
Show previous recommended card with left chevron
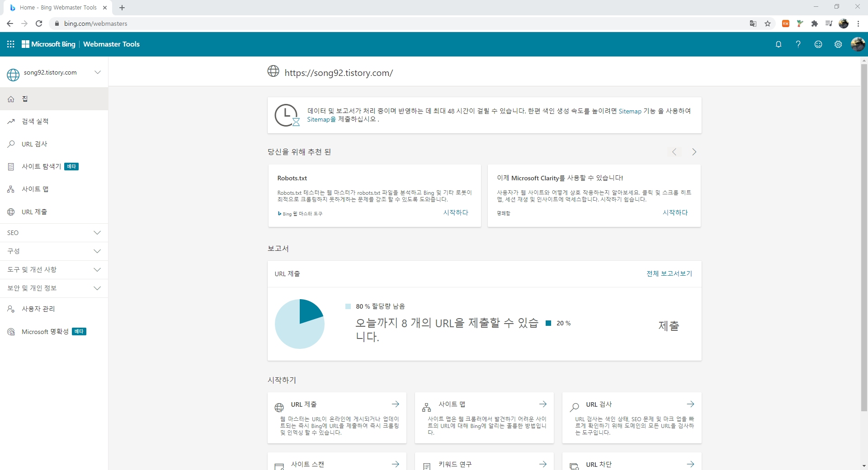pyautogui.click(x=674, y=152)
